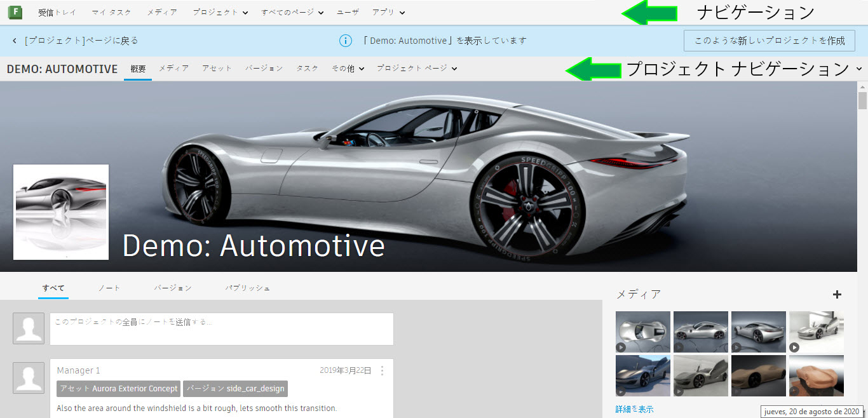Click the info icon beside Demo: Automotive banner
The height and width of the screenshot is (418, 868).
tap(346, 41)
